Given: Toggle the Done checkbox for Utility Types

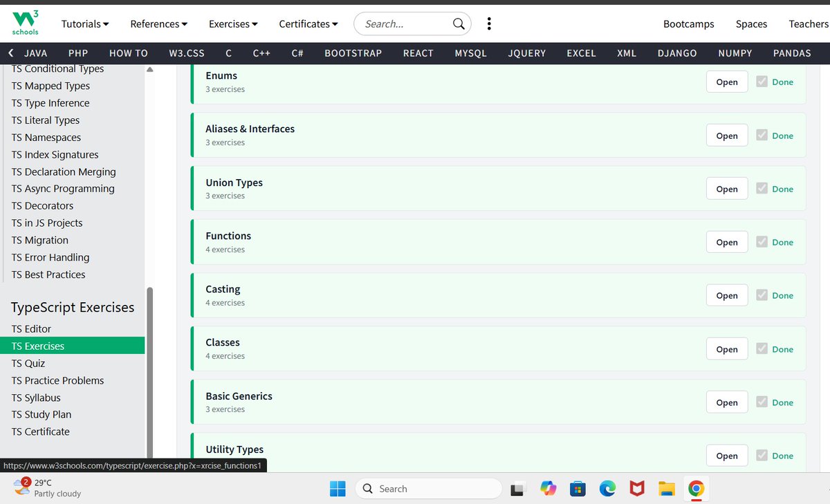Looking at the screenshot, I should [762, 456].
